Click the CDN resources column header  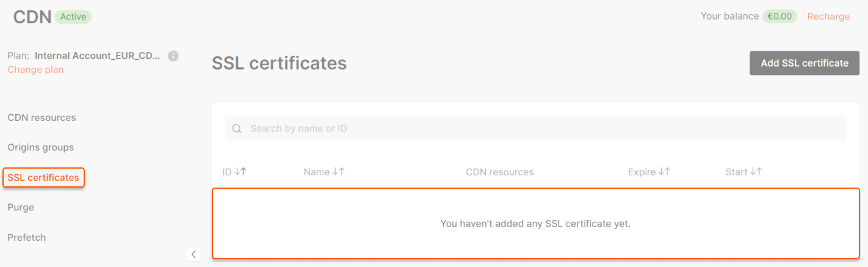(x=499, y=172)
